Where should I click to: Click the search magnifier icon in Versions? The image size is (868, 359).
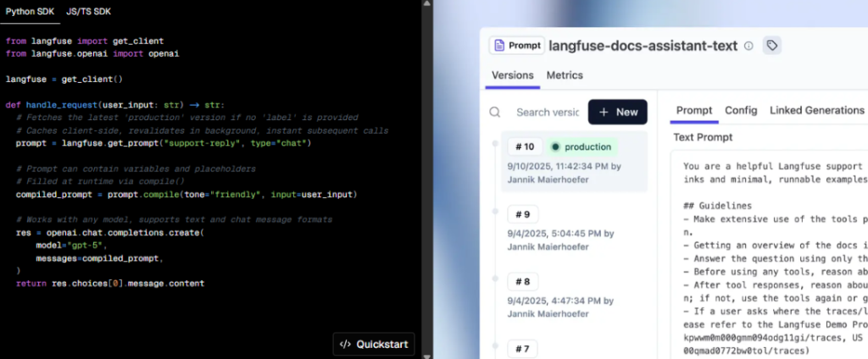(496, 112)
